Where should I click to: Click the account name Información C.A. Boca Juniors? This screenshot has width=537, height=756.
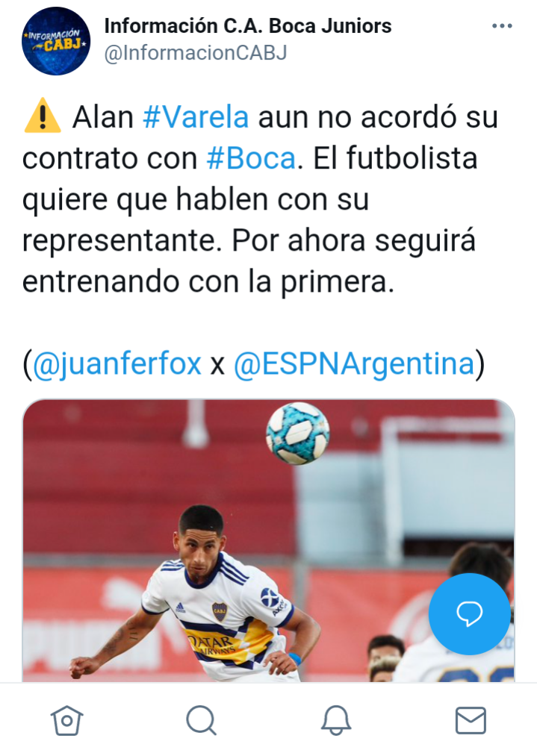(248, 26)
